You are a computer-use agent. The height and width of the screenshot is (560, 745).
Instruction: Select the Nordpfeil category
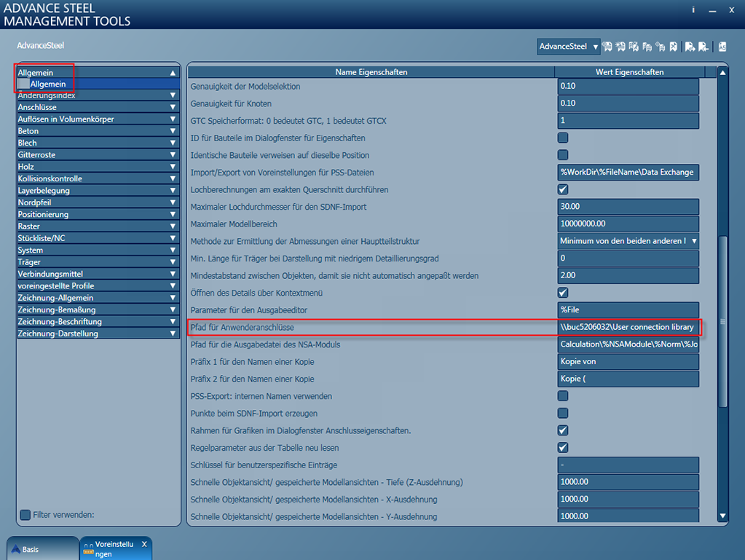point(98,202)
